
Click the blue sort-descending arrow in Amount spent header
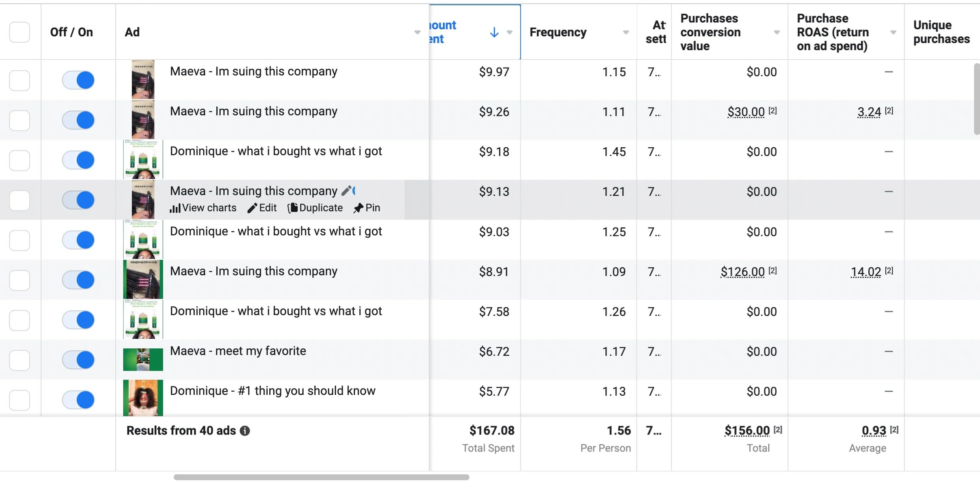[494, 32]
